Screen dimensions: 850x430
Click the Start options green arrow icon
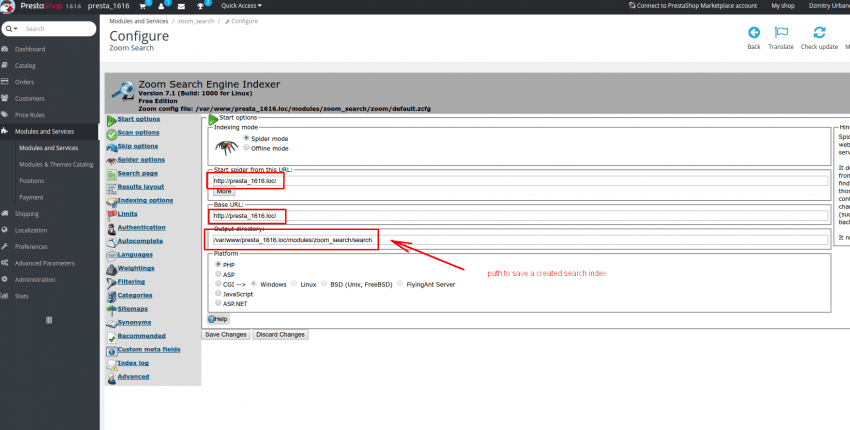pos(112,120)
